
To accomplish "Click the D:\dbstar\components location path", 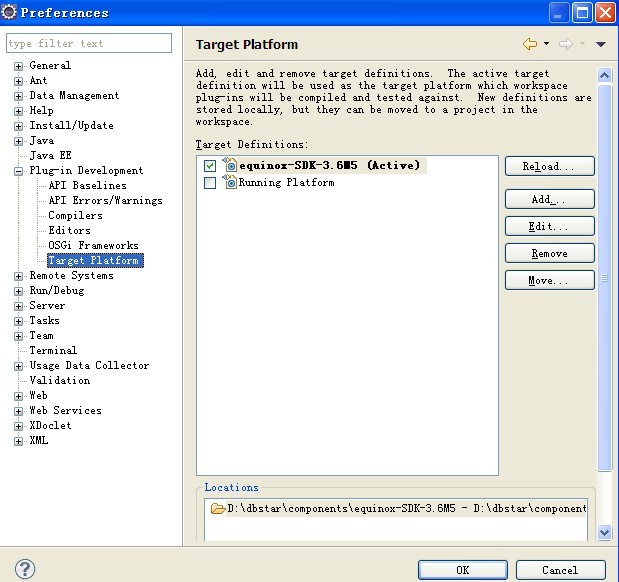I will pos(407,508).
